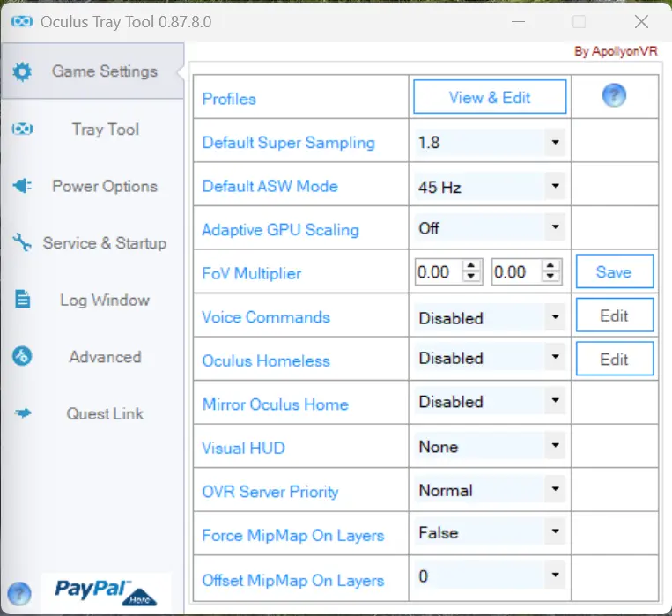
Task: Click the Advanced round blue icon
Action: 22,356
